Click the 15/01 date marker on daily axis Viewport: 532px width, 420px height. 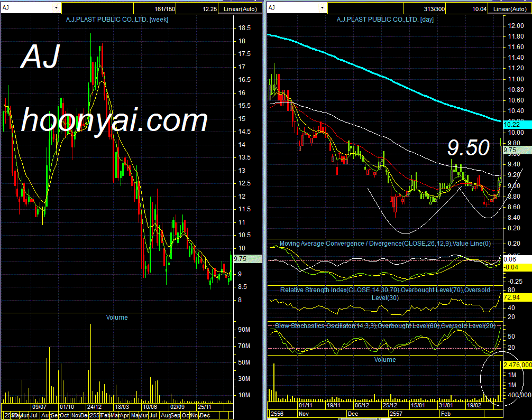click(x=418, y=405)
